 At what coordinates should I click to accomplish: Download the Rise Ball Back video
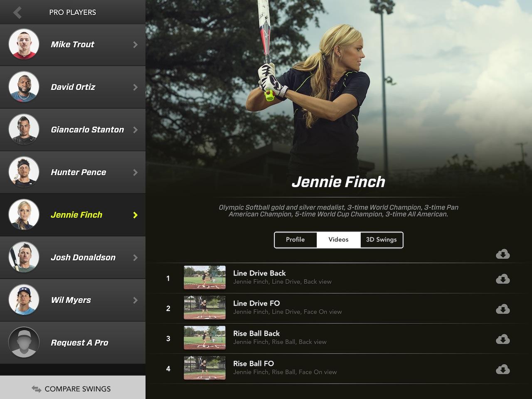[502, 339]
